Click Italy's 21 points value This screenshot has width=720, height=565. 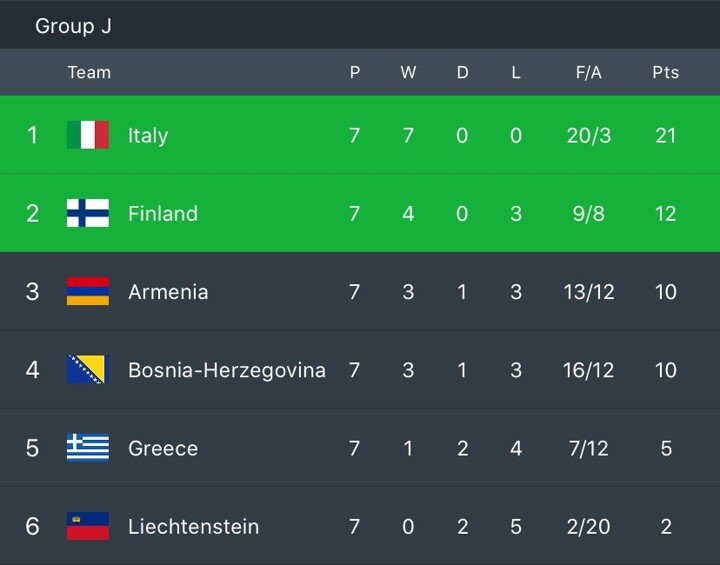pos(666,135)
